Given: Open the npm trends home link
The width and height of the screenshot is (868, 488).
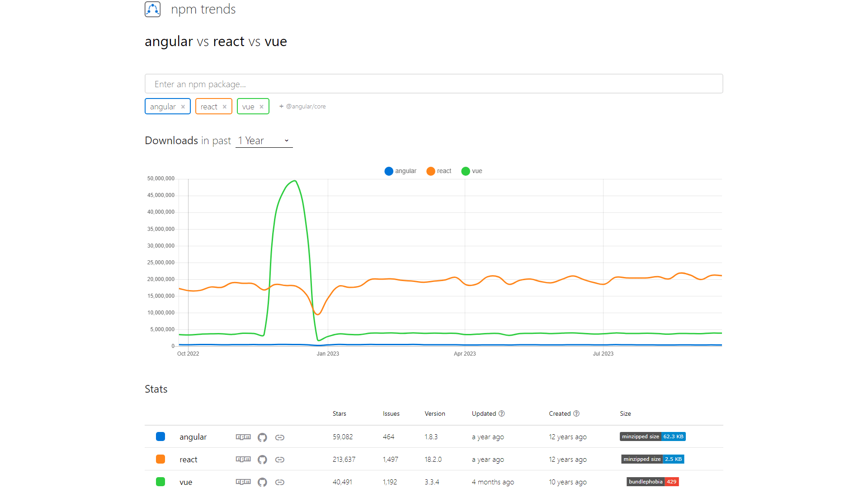Looking at the screenshot, I should click(203, 9).
